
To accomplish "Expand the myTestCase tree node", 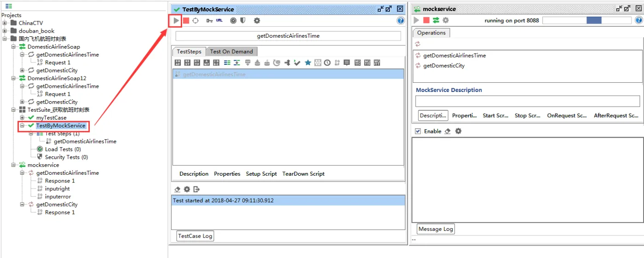I will [x=22, y=118].
